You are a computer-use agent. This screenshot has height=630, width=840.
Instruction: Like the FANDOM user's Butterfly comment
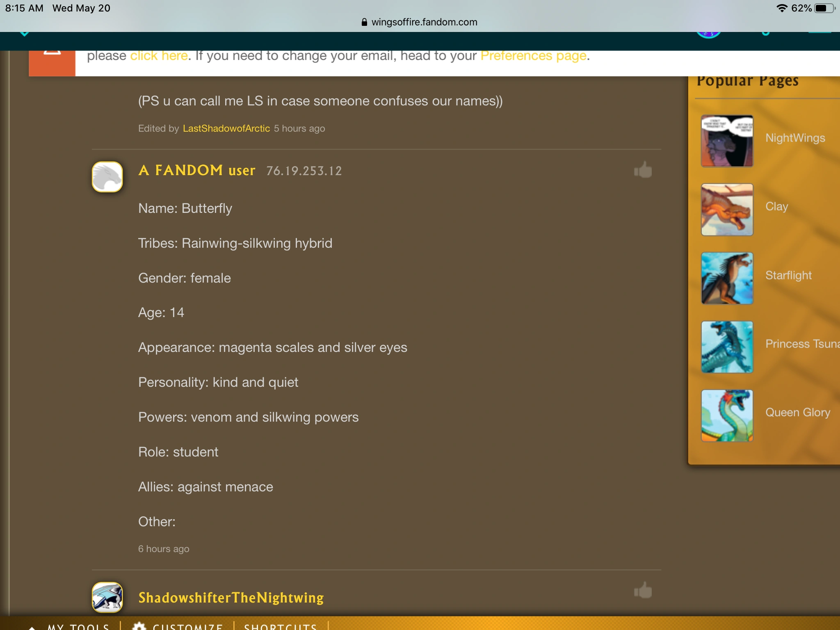643,170
